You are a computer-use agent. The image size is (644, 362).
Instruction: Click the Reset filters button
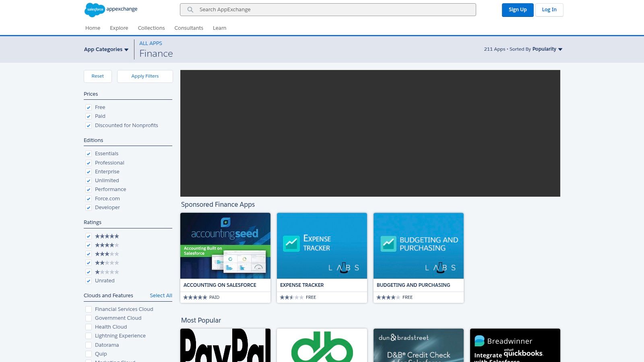98,76
